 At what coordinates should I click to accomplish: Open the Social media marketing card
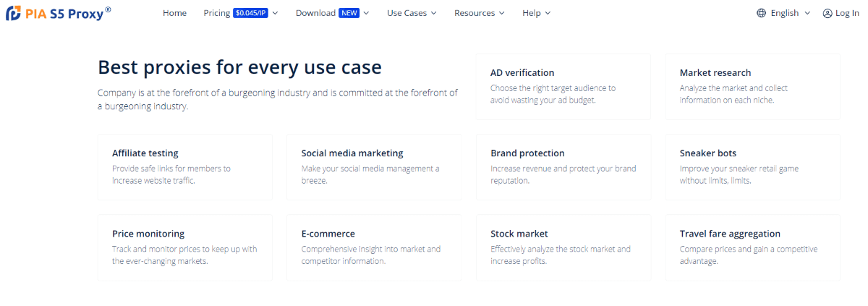point(375,167)
